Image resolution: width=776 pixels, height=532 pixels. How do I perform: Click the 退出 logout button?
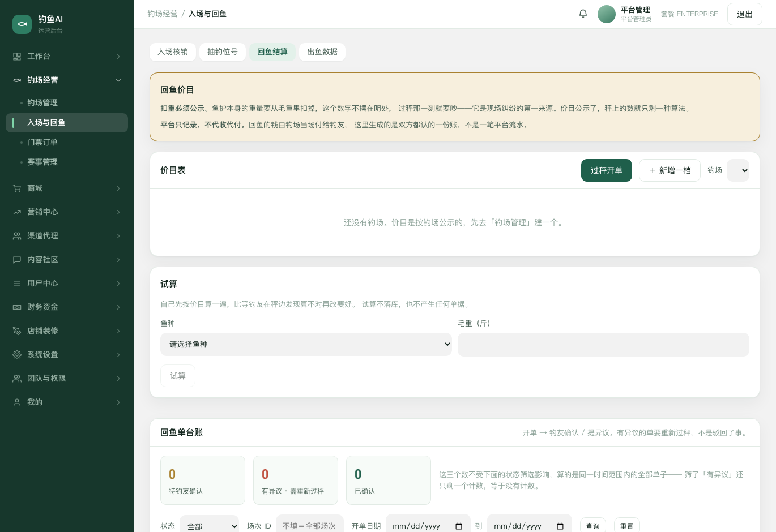click(745, 14)
